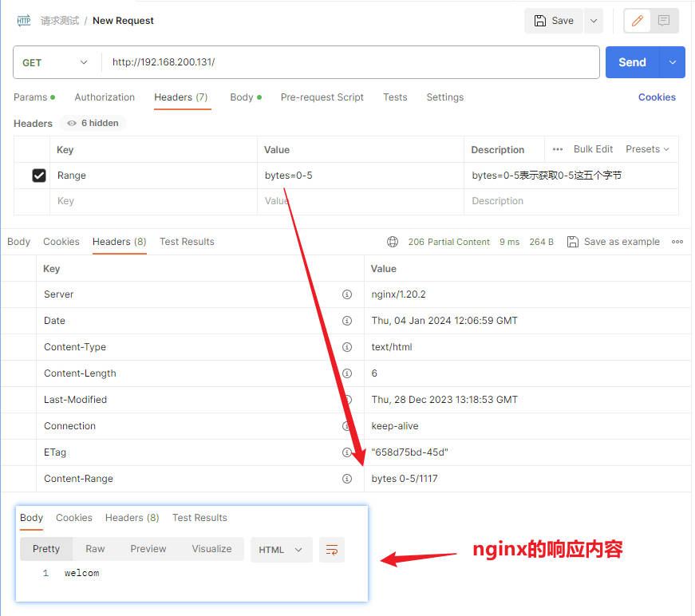Click the HTTP request type icon

point(24,21)
